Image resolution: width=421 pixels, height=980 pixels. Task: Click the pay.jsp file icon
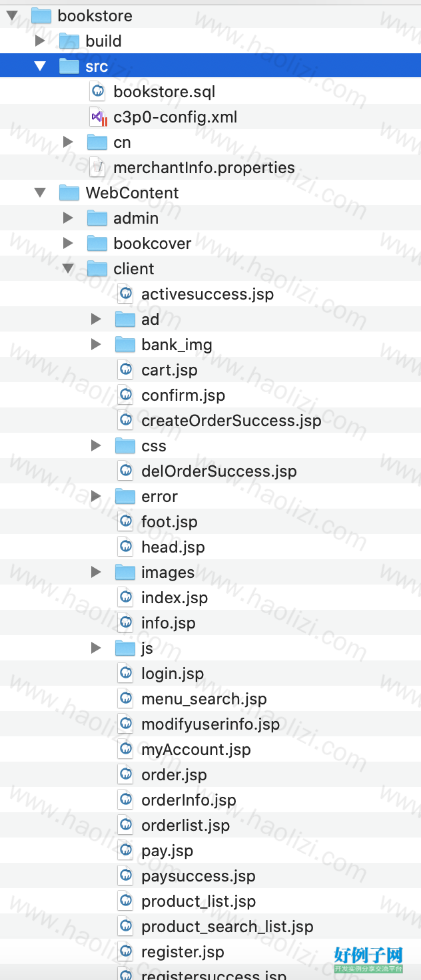tap(126, 851)
